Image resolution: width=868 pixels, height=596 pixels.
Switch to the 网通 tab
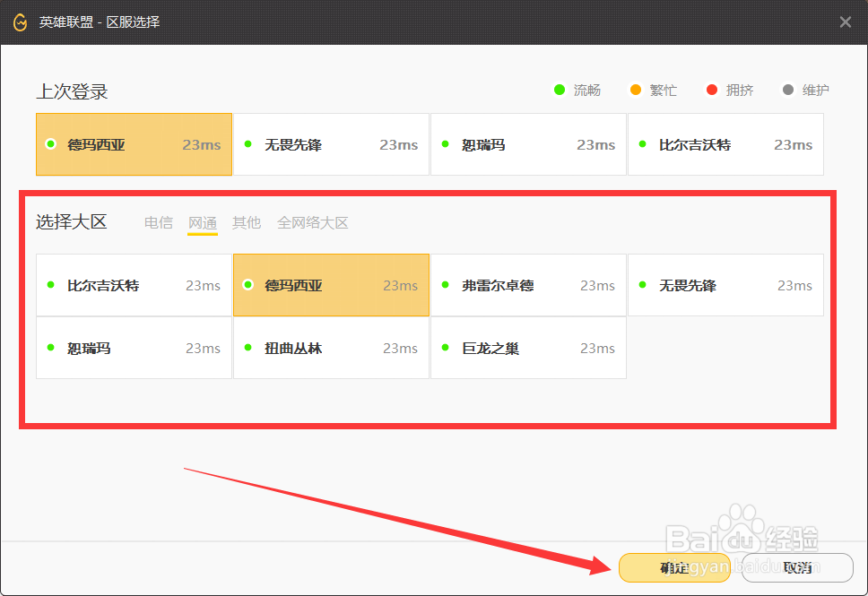click(202, 222)
